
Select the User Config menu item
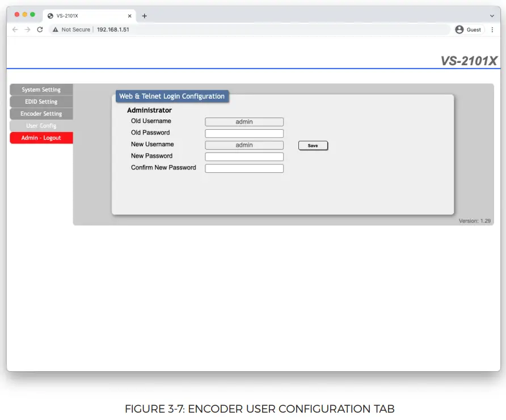[x=41, y=126]
